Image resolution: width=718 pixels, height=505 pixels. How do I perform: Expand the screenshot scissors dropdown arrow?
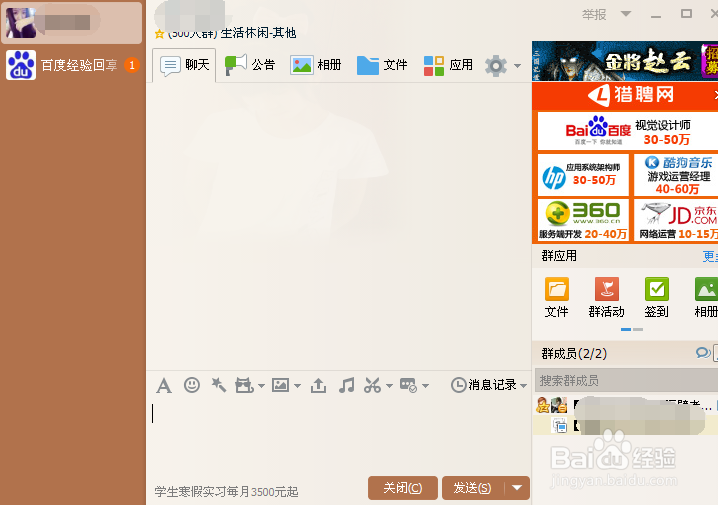[x=390, y=386]
